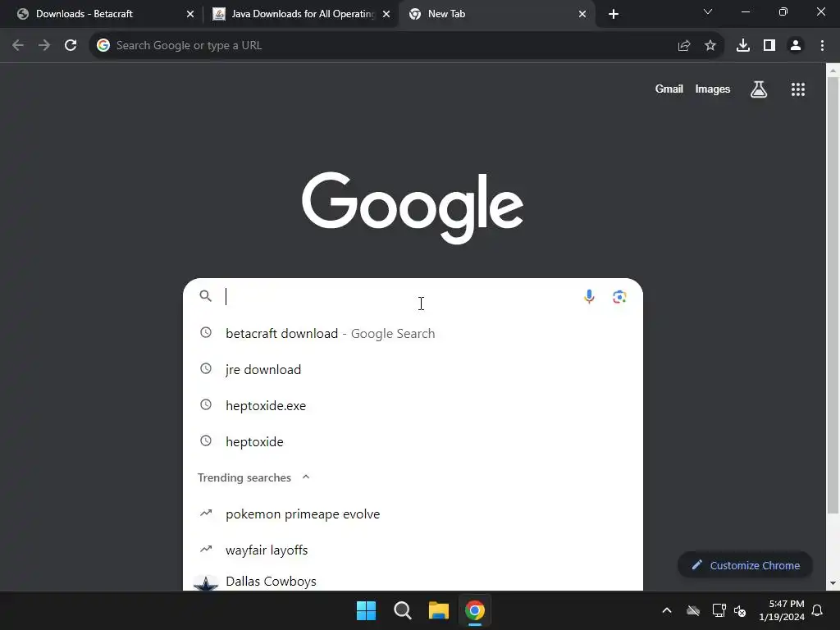
Task: Open File Explorer from taskbar
Action: [x=439, y=610]
